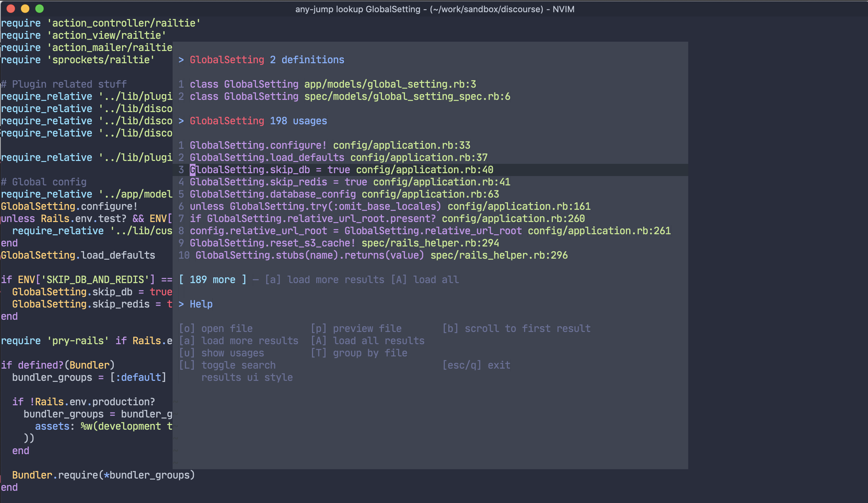Click '[a] load more results' hint

click(x=325, y=280)
